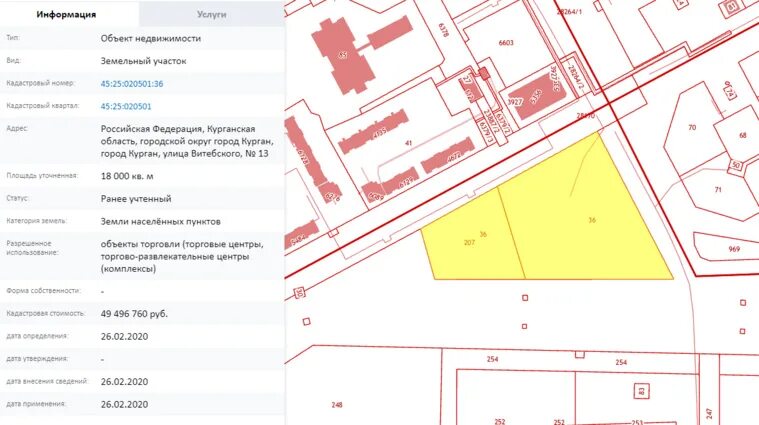
Task: Click map parcel labeled 969
Action: tap(734, 249)
